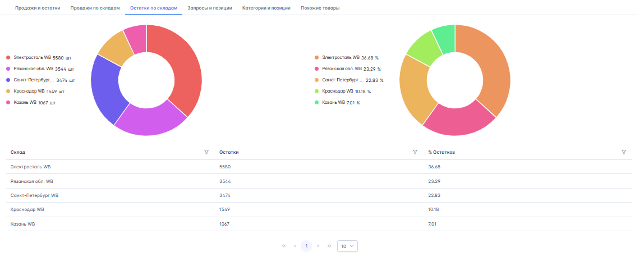Go to next page arrow

click(318, 246)
